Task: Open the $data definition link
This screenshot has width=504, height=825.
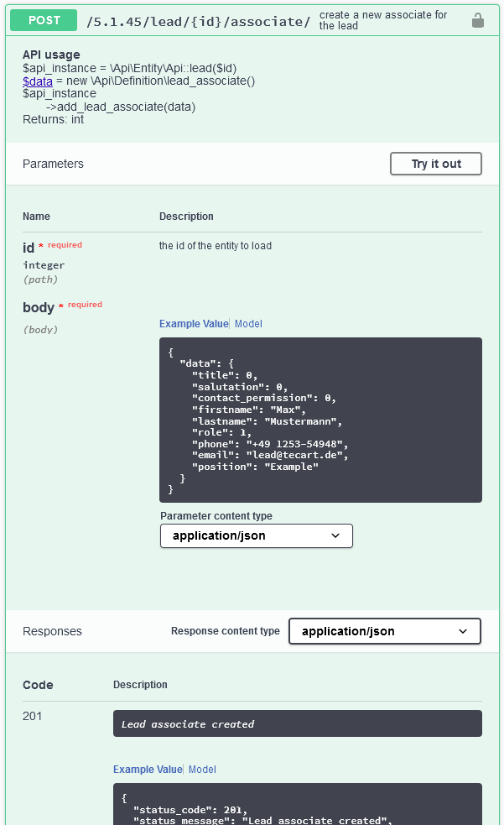Action: point(38,81)
